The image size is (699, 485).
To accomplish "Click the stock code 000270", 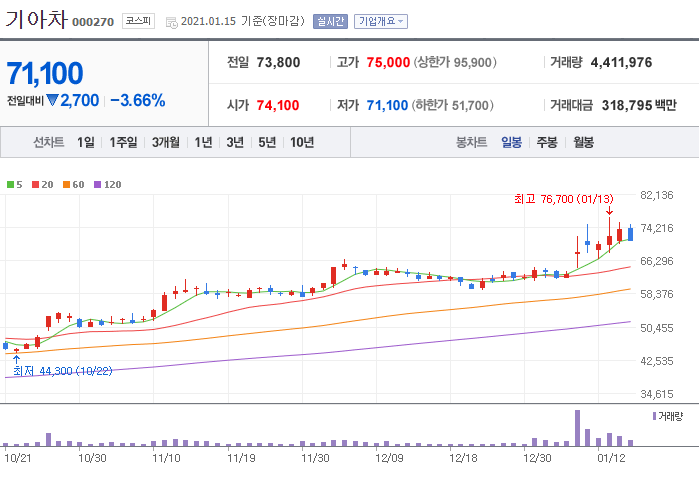I will pyautogui.click(x=93, y=22).
